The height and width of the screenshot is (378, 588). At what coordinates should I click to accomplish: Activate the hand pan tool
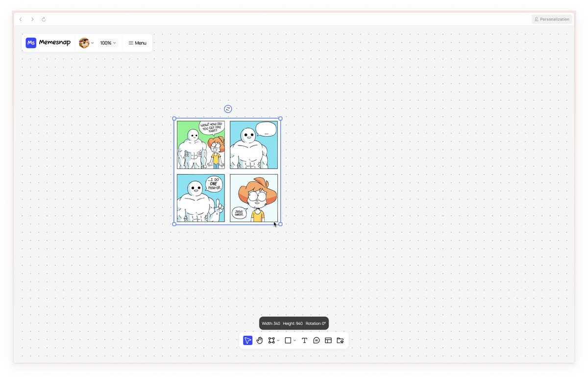pos(260,340)
